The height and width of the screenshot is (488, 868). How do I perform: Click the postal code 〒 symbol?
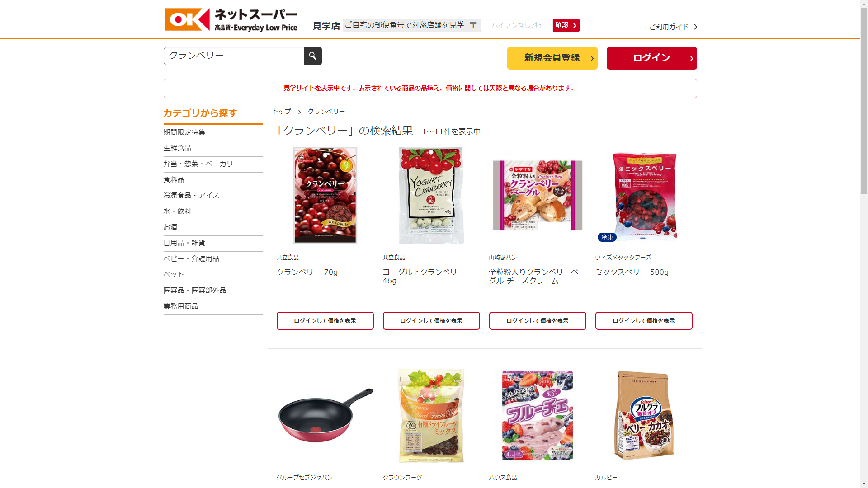[x=473, y=25]
